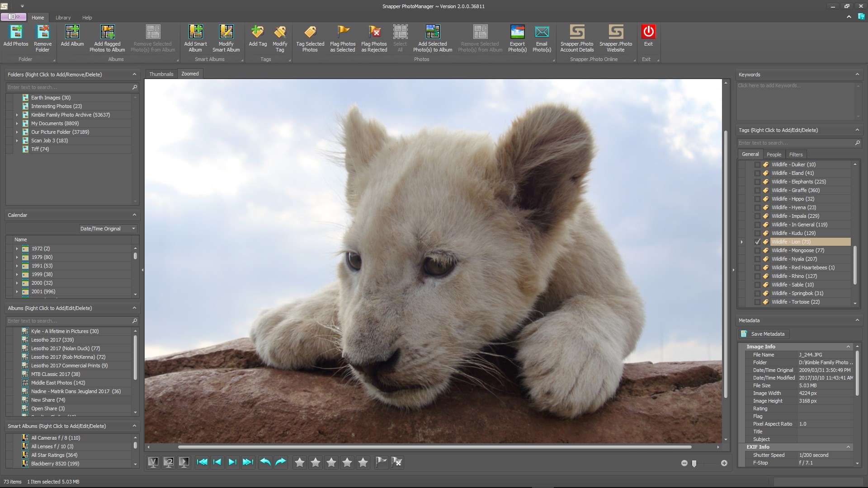The image size is (868, 488).
Task: Click the Add Smart Album icon
Action: point(195,33)
